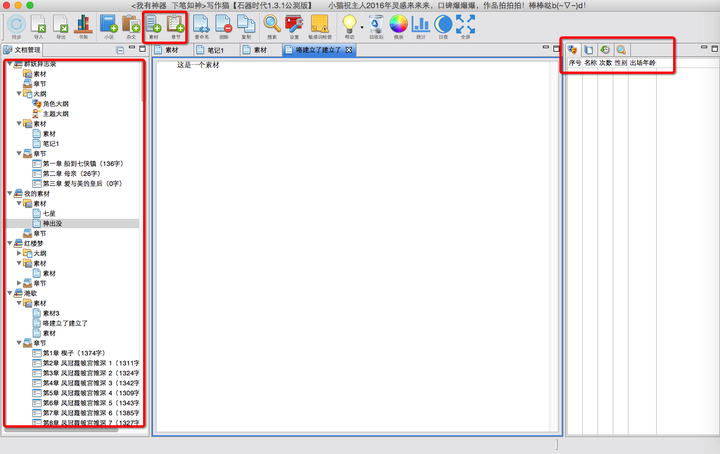Viewport: 720px width, 454px height.
Task: Switch to the 素材 tab after 笔记1
Action: point(260,50)
